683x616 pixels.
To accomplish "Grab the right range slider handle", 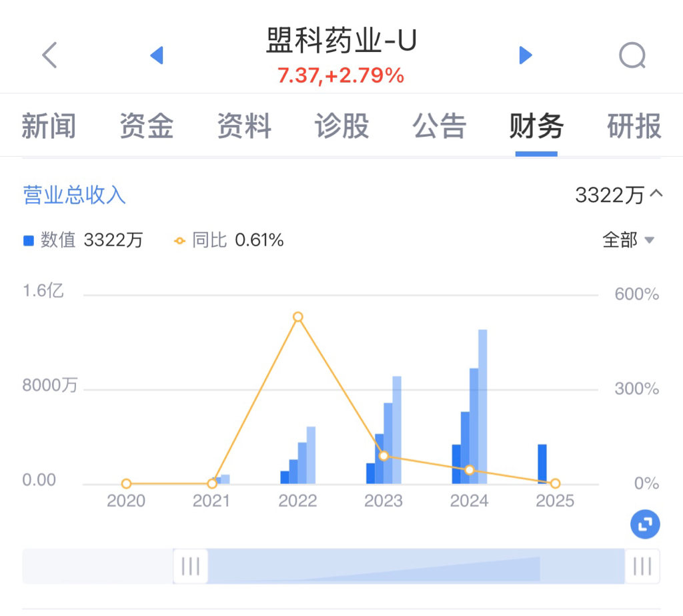I will (642, 566).
